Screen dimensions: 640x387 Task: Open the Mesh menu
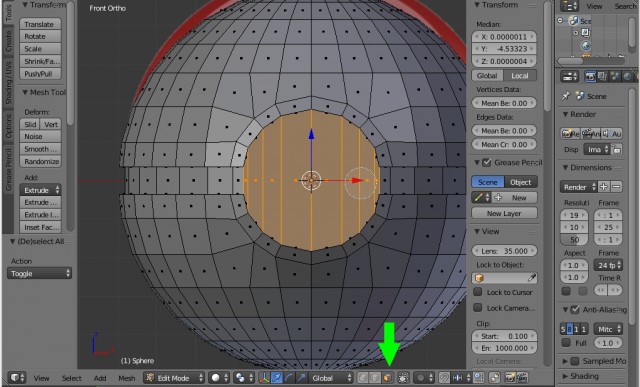(127, 378)
